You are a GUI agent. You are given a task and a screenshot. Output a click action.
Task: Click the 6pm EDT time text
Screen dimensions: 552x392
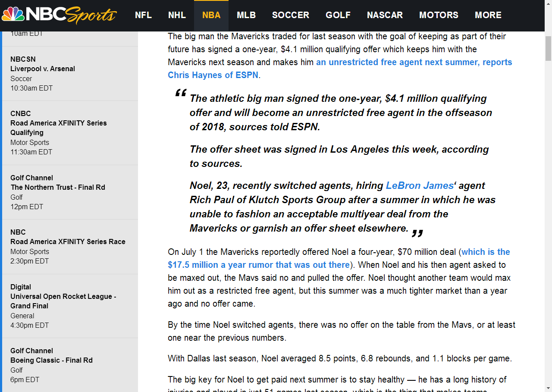pos(25,379)
